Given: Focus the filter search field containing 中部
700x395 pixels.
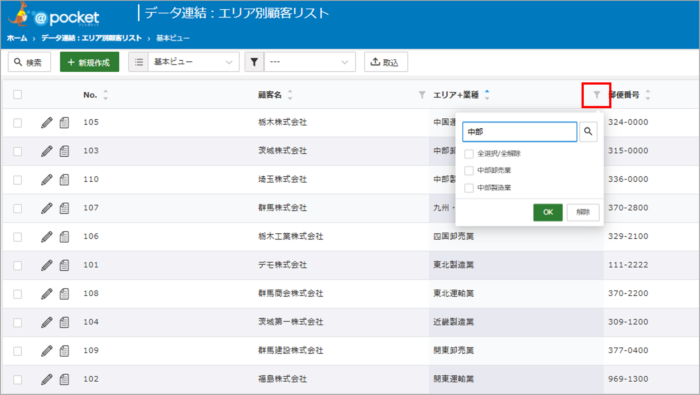Looking at the screenshot, I should coord(520,132).
